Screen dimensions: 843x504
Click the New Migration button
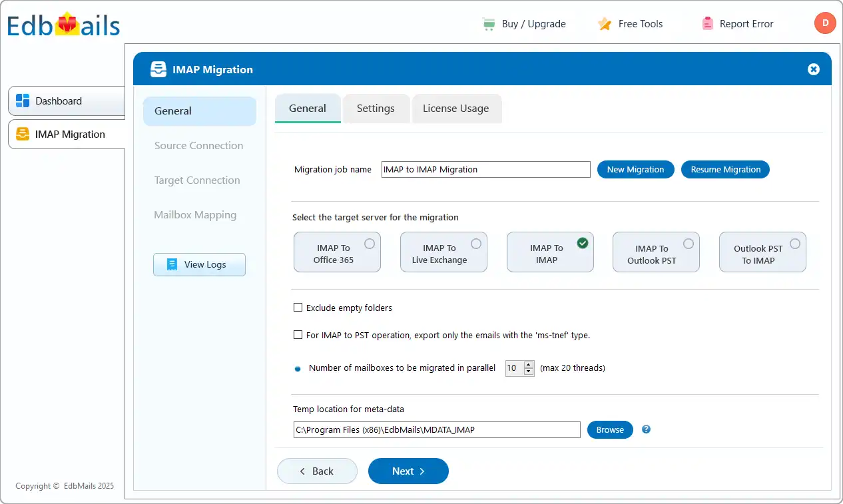pos(635,170)
